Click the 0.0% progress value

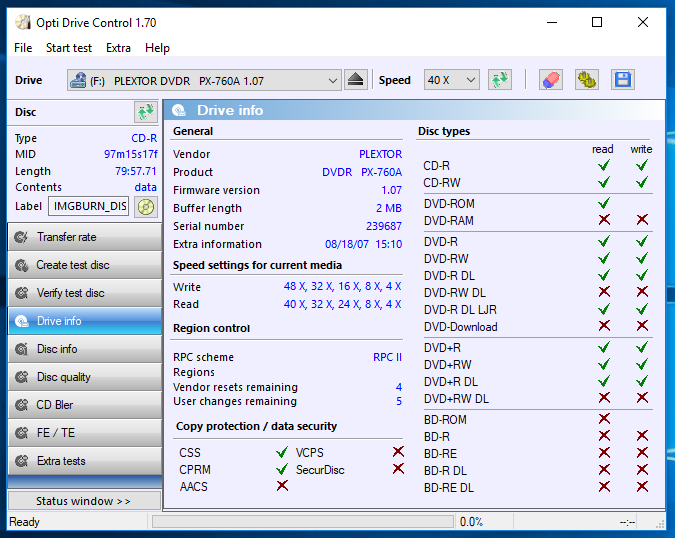pos(471,522)
